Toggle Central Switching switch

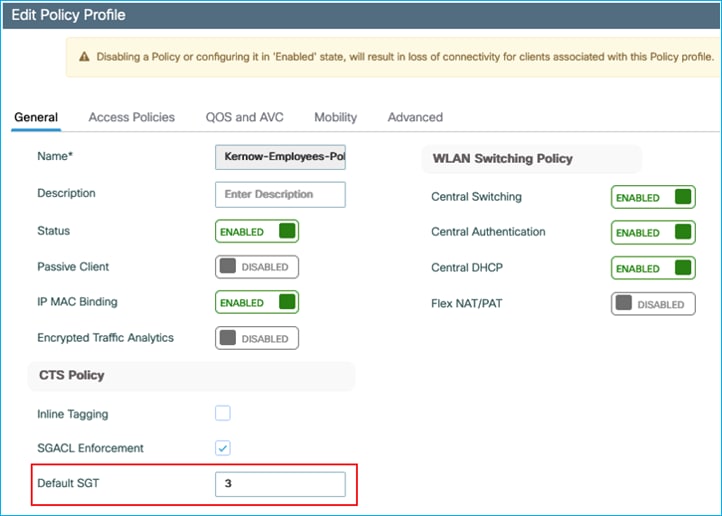653,197
